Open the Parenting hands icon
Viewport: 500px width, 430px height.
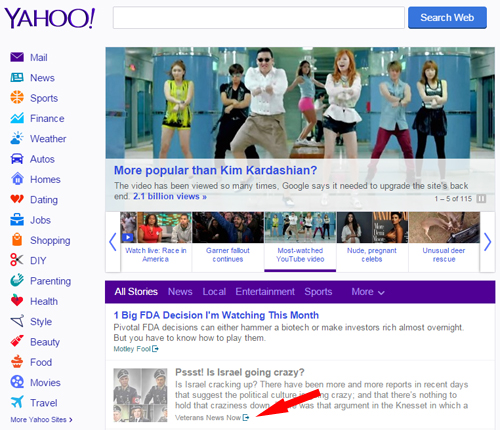click(17, 280)
